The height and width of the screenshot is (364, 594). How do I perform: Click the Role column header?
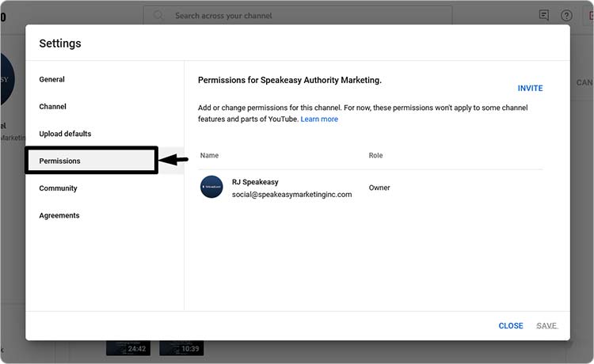pyautogui.click(x=375, y=156)
